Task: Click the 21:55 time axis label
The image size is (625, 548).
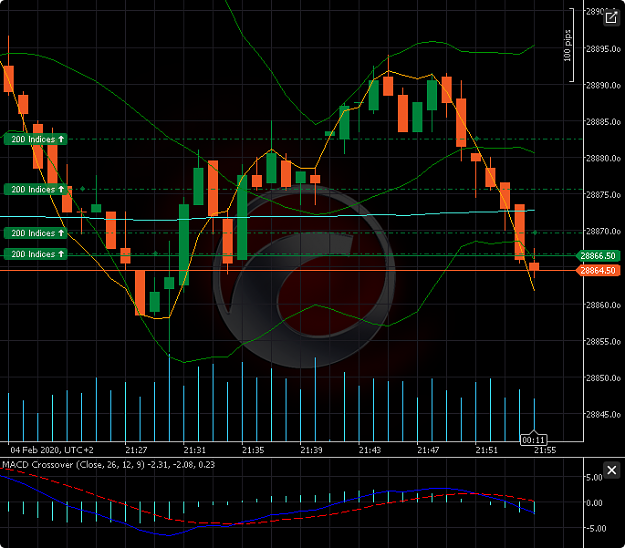Action: [x=545, y=450]
